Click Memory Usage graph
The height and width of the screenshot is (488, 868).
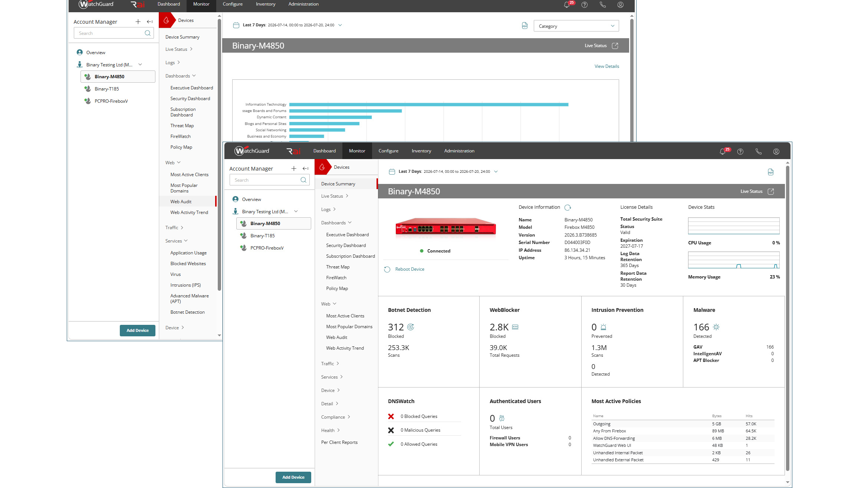(x=734, y=260)
